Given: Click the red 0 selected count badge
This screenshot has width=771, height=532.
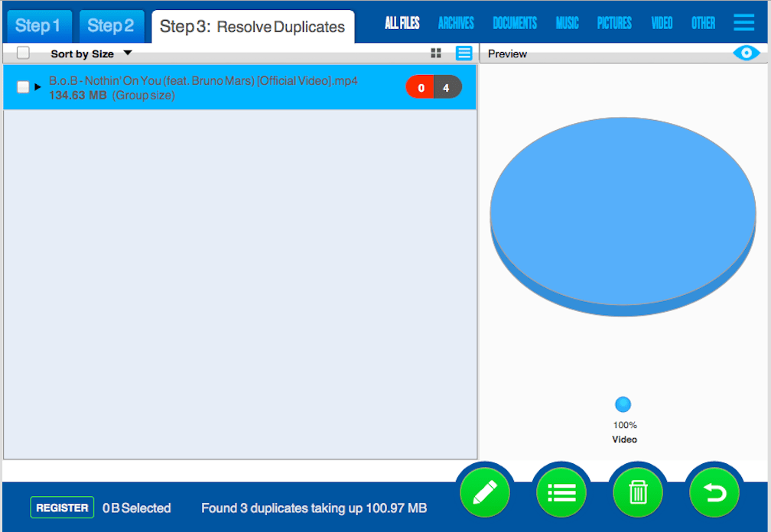Looking at the screenshot, I should pos(420,87).
